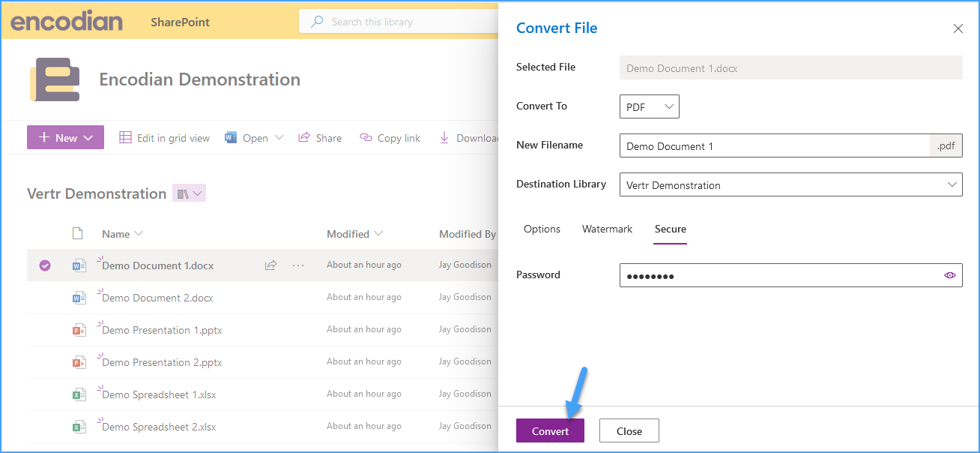Open the Name column sort menu
This screenshot has height=453, width=980.
pyautogui.click(x=139, y=234)
